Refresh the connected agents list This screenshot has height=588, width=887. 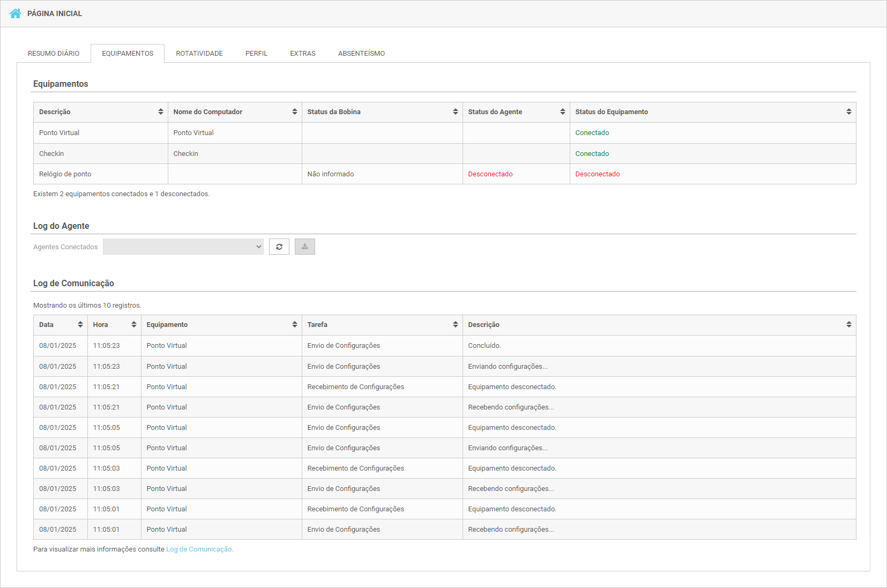point(279,247)
